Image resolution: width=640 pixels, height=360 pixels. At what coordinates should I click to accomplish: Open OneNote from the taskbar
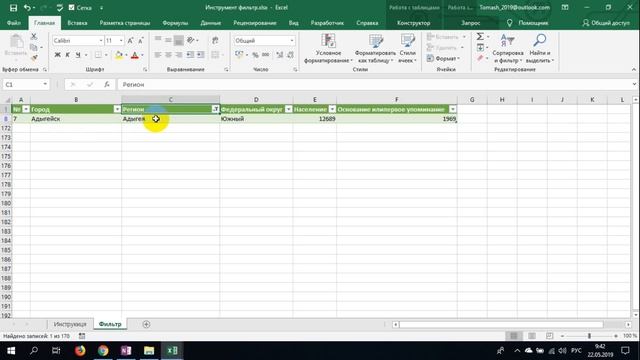coord(126,351)
